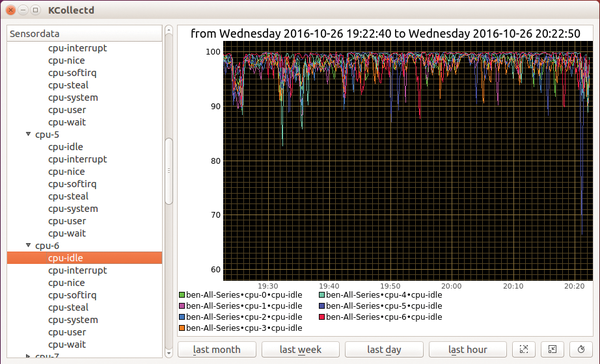The image size is (600, 364).
Task: Click the zoom-in expand arrows icon button
Action: click(x=524, y=349)
